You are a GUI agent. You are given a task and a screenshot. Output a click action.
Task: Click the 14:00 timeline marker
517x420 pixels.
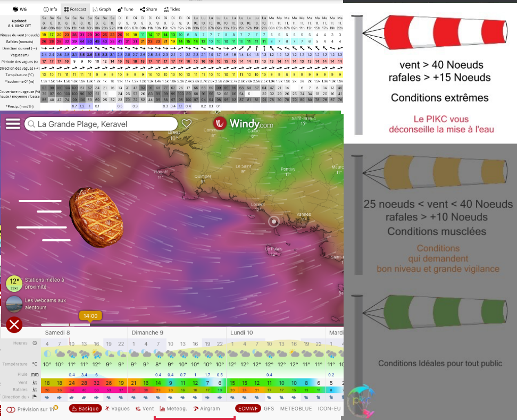point(90,316)
